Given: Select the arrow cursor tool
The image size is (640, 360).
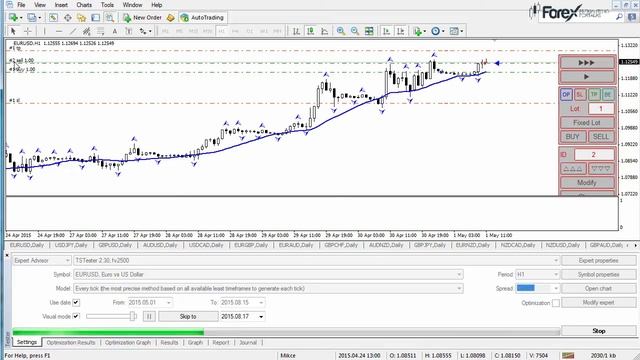Looking at the screenshot, I should (x=13, y=31).
